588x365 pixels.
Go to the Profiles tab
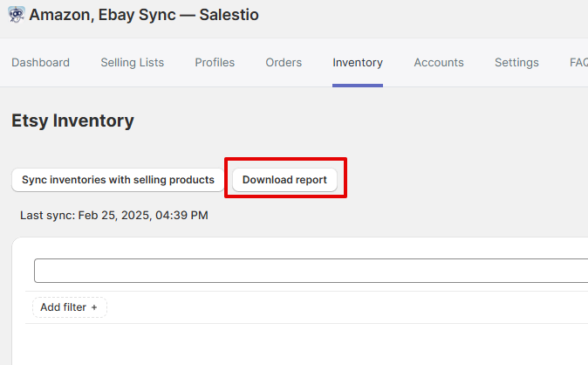pyautogui.click(x=215, y=62)
